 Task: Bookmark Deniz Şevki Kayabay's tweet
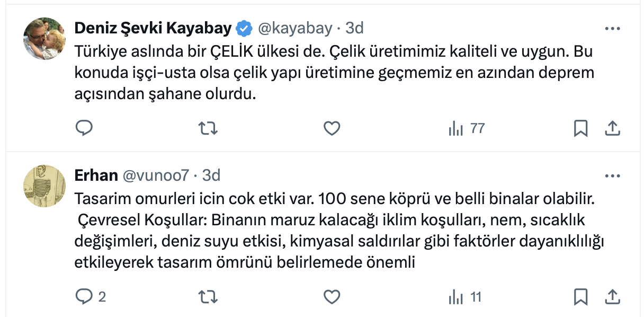(x=581, y=128)
